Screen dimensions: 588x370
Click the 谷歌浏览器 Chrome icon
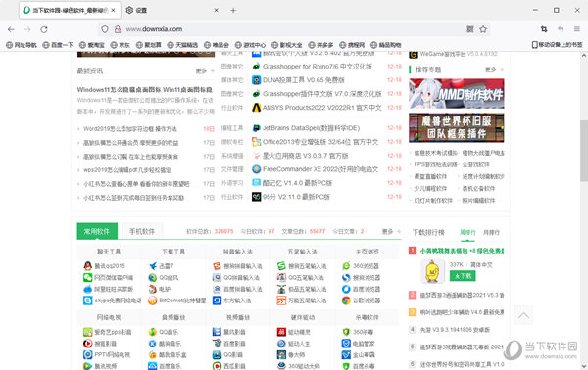point(346,301)
